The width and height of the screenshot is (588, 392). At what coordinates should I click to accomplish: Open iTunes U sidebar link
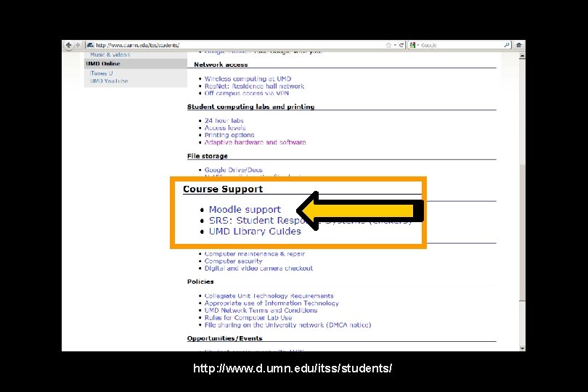click(x=101, y=73)
